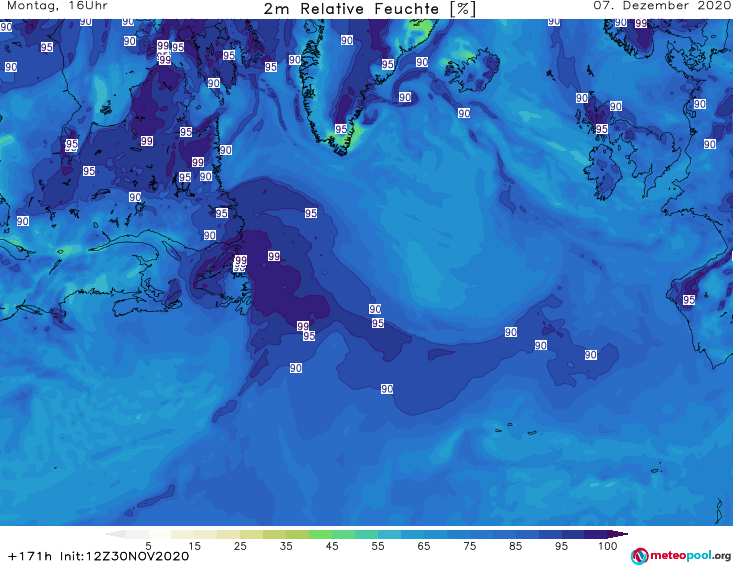Click the legend tick value 25

point(240,546)
